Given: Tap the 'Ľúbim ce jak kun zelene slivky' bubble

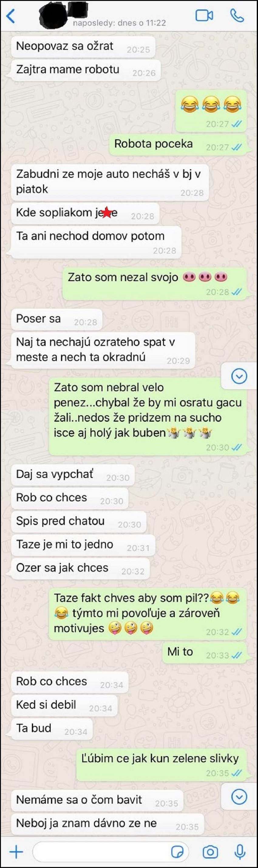Looking at the screenshot, I should 161,765.
